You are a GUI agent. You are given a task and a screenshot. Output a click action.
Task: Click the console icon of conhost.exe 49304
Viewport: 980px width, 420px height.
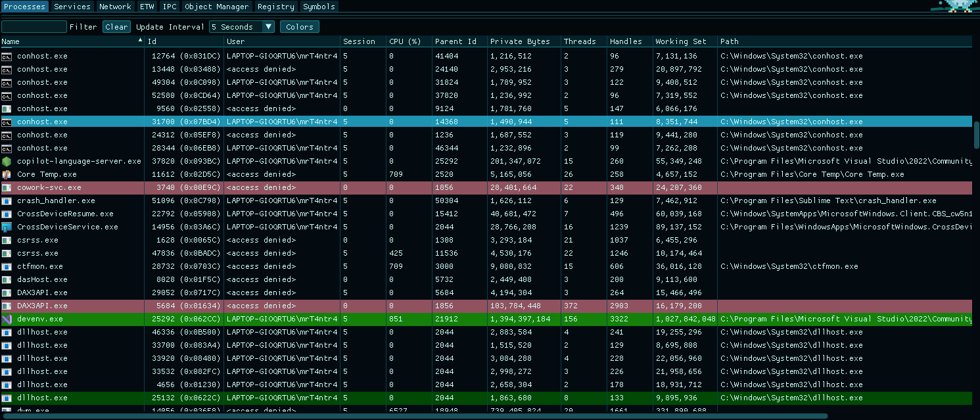[x=7, y=82]
